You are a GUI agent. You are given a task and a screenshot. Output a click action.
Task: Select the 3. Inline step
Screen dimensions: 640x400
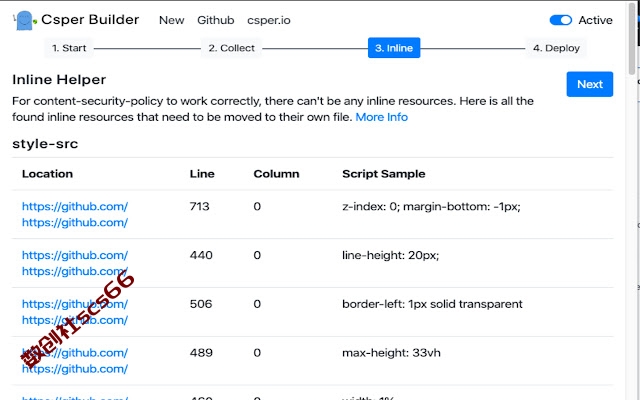pyautogui.click(x=394, y=48)
